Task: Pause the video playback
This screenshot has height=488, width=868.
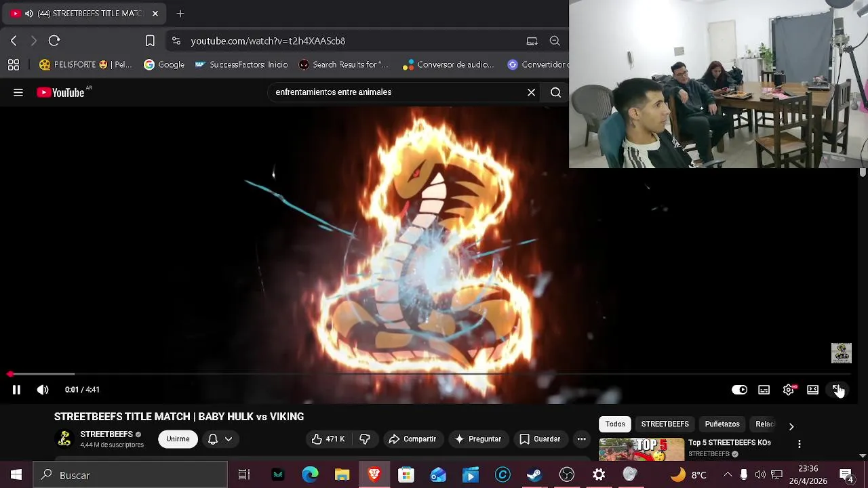Action: click(16, 390)
